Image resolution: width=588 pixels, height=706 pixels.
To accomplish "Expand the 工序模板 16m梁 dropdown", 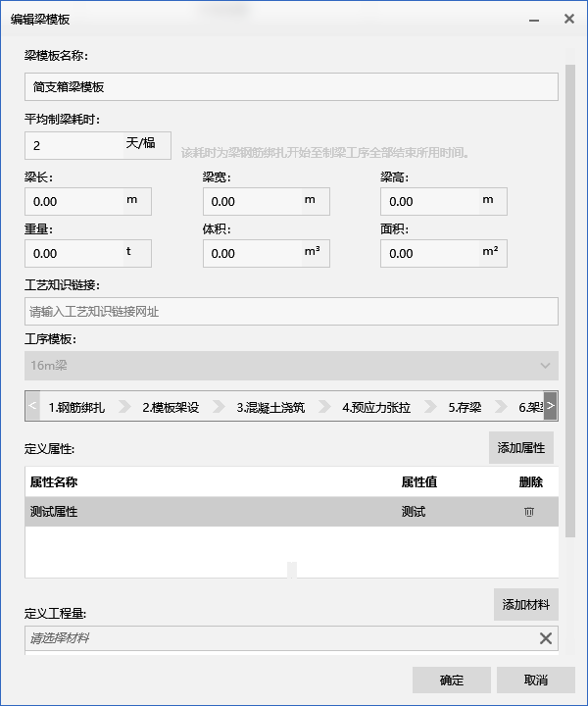I will (x=545, y=366).
